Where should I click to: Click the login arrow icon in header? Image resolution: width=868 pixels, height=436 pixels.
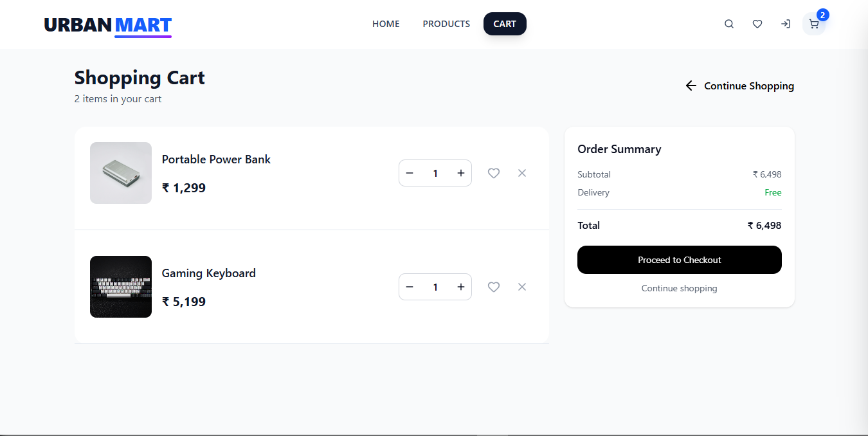click(786, 24)
